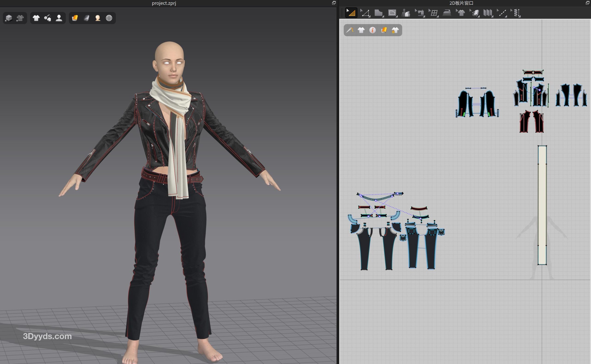
Task: Select the Edit Pattern arrow tool
Action: click(x=351, y=13)
